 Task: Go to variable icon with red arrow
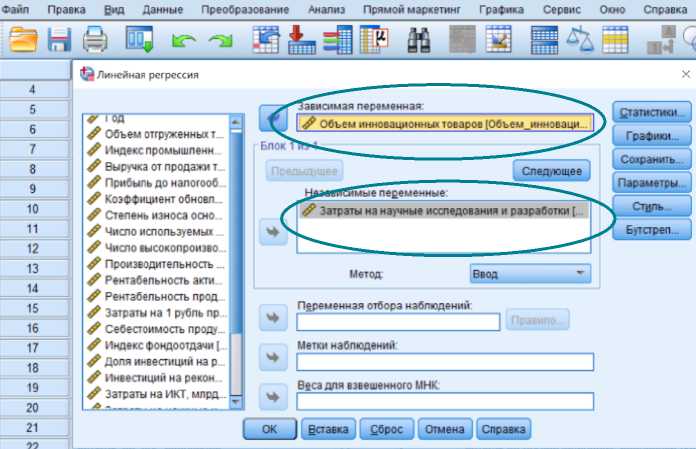point(302,40)
